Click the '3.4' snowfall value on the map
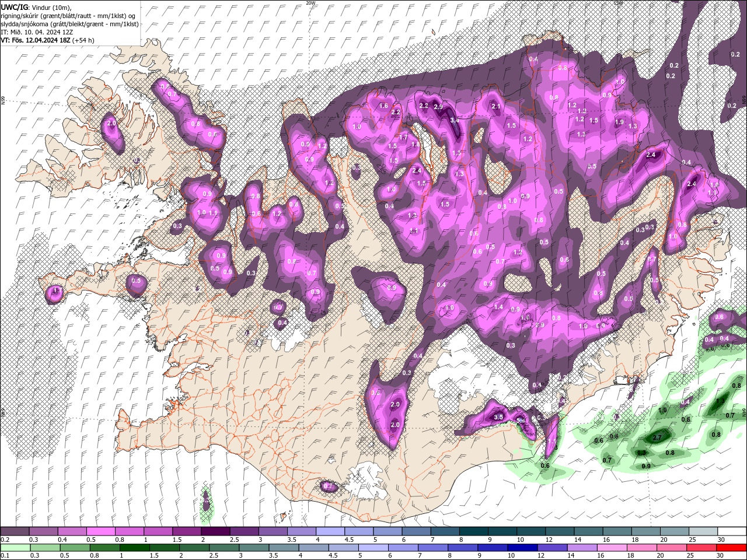Image resolution: width=747 pixels, height=560 pixels. coord(455,120)
